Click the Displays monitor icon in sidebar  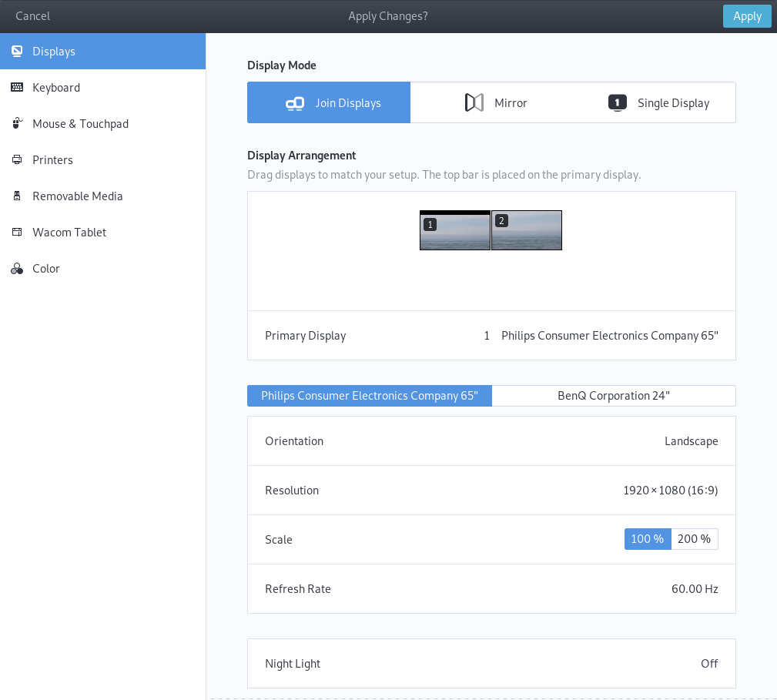(x=16, y=52)
